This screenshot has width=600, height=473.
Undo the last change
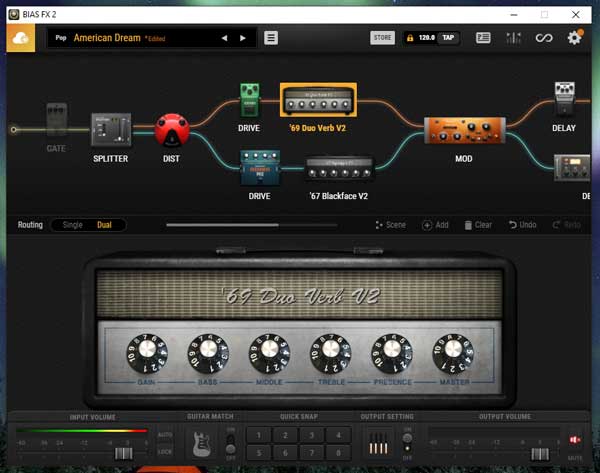[x=522, y=225]
